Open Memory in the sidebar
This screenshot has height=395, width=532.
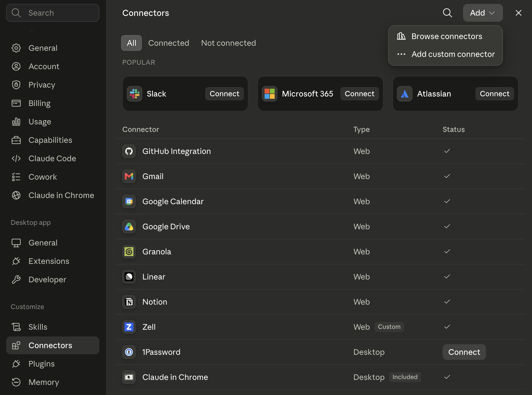tap(52, 382)
